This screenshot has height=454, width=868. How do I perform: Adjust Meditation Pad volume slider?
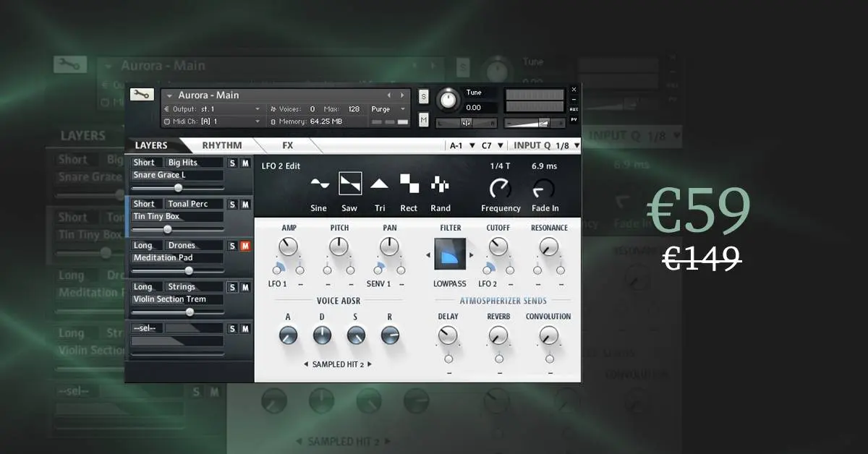[177, 271]
